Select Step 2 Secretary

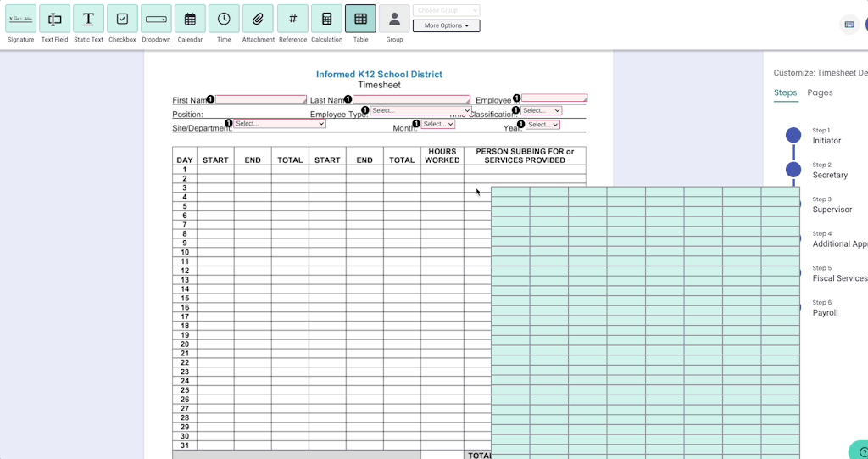830,171
